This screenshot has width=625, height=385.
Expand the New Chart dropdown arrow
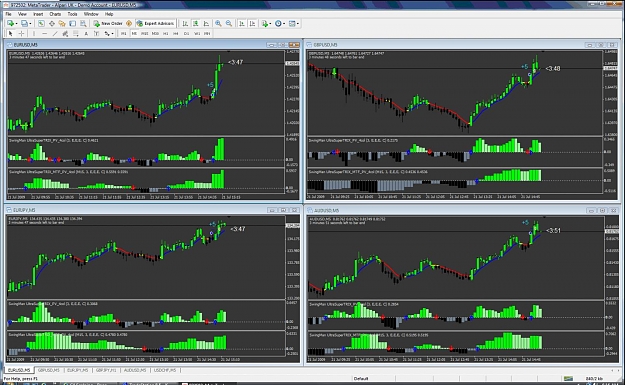[16, 24]
